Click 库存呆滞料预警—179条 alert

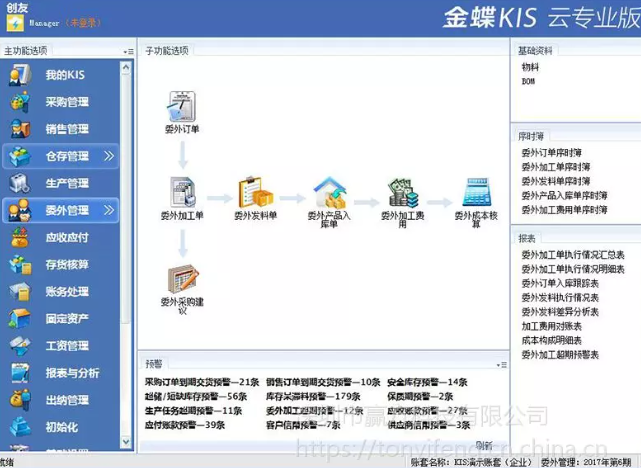click(313, 396)
